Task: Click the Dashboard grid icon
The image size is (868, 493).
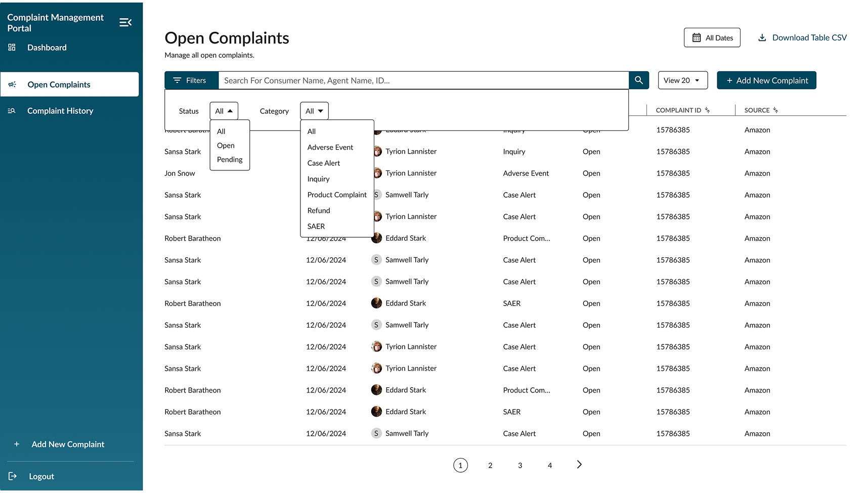Action: pos(12,48)
